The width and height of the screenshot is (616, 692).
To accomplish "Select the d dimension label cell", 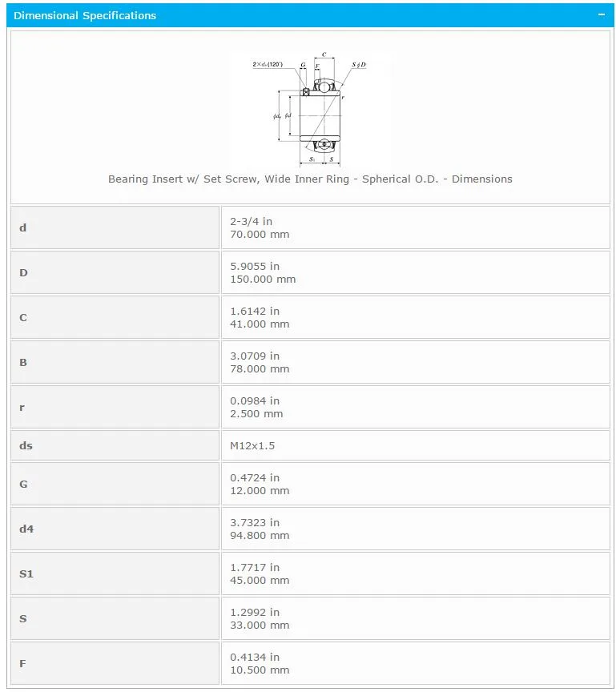I will pos(115,227).
